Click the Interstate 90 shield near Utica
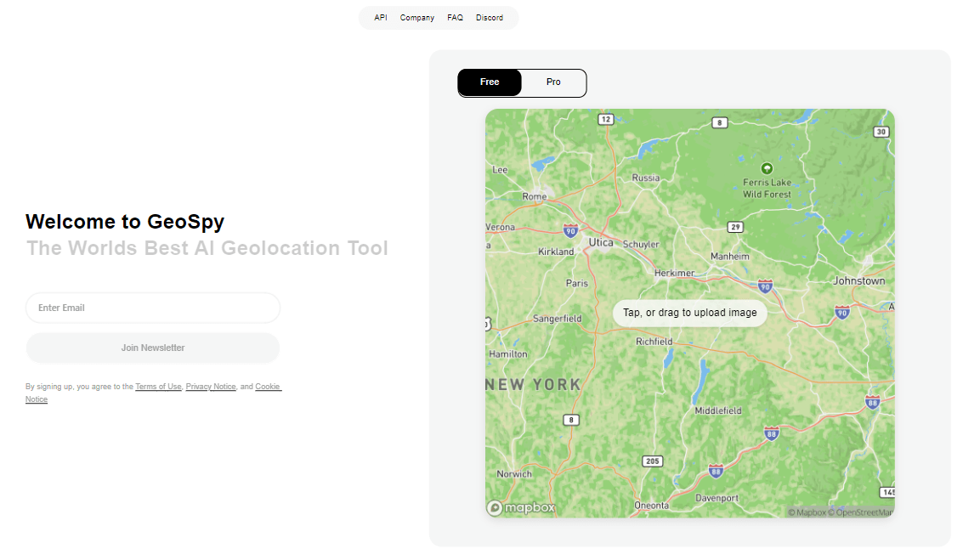 click(570, 230)
